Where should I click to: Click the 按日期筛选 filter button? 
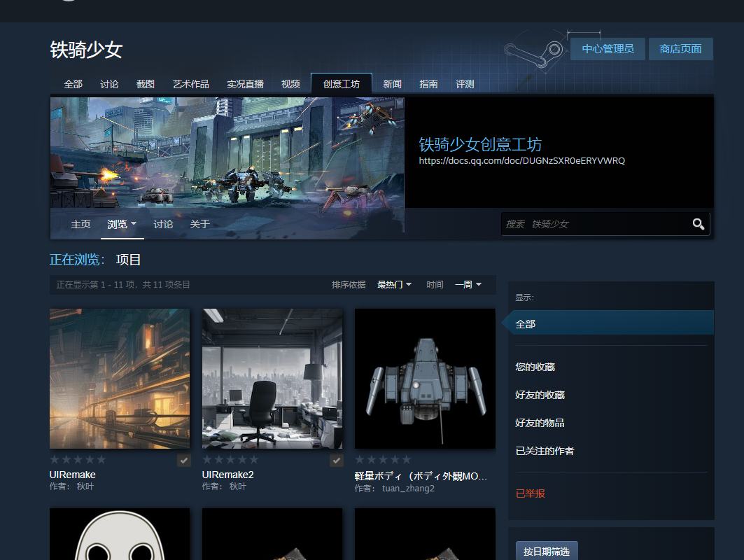click(x=547, y=551)
